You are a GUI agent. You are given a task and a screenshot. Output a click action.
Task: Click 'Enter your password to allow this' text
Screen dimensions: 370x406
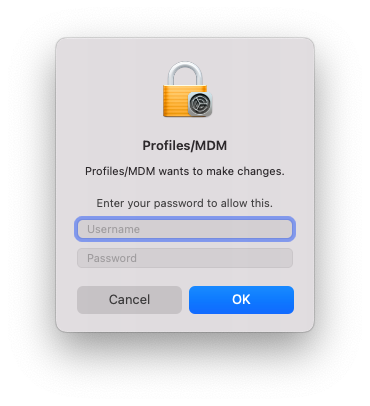(185, 203)
